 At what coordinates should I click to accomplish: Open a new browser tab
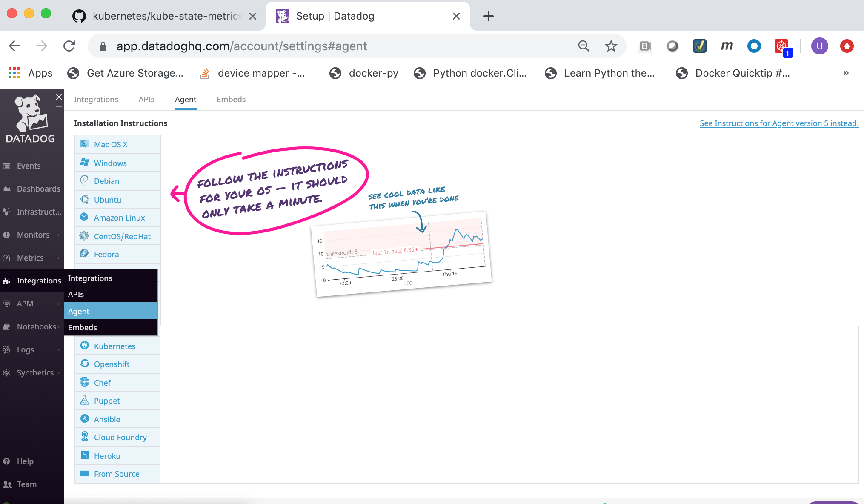click(x=489, y=16)
